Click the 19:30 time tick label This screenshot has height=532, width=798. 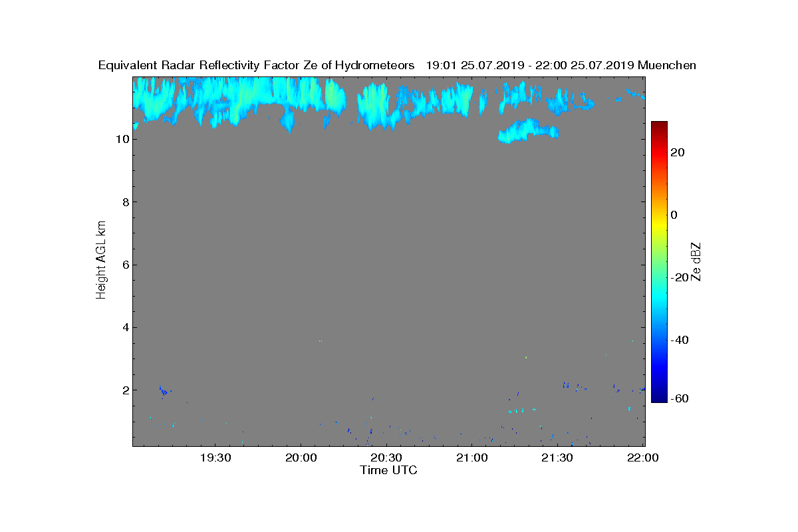215,458
